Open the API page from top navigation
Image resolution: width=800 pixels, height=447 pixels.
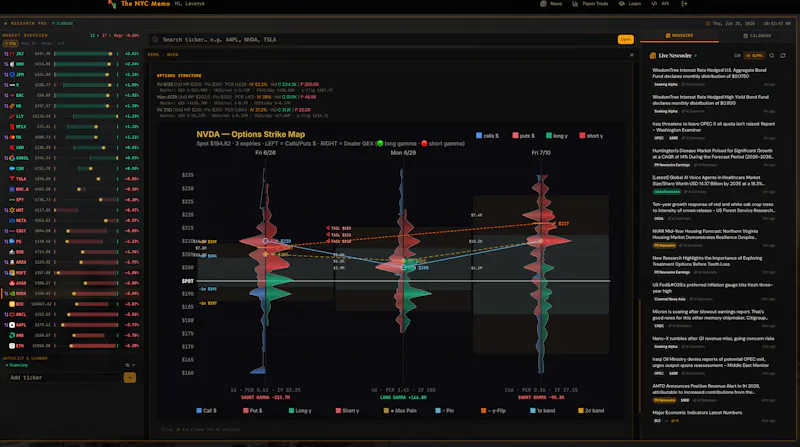[660, 4]
